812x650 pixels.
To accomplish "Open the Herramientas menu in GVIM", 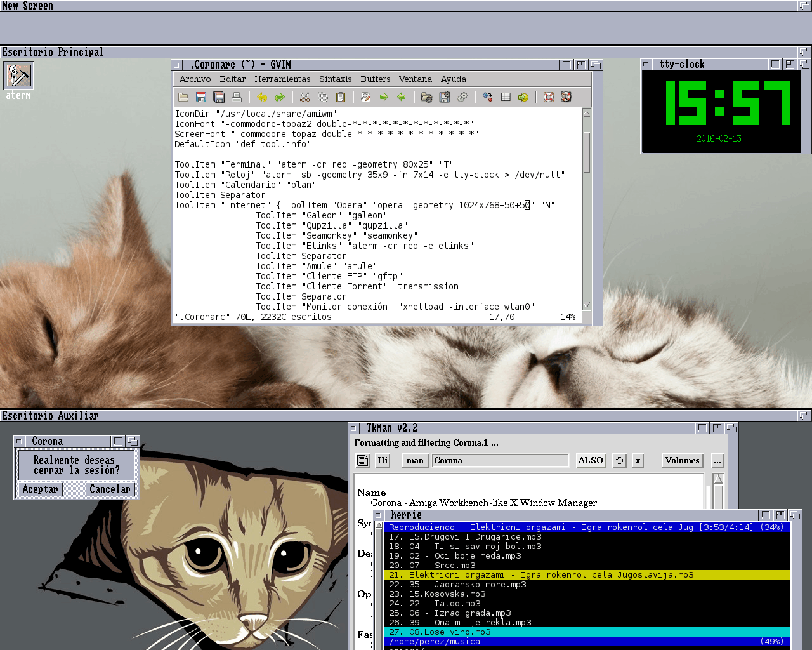I will [x=282, y=79].
